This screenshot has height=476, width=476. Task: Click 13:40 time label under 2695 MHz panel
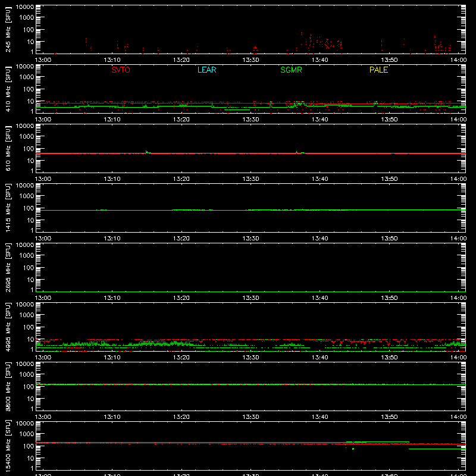tap(320, 298)
